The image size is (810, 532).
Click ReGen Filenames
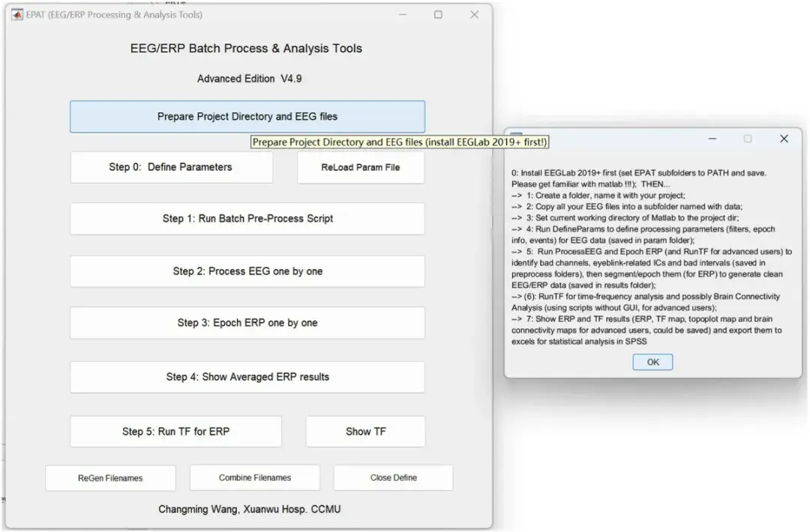coord(110,477)
